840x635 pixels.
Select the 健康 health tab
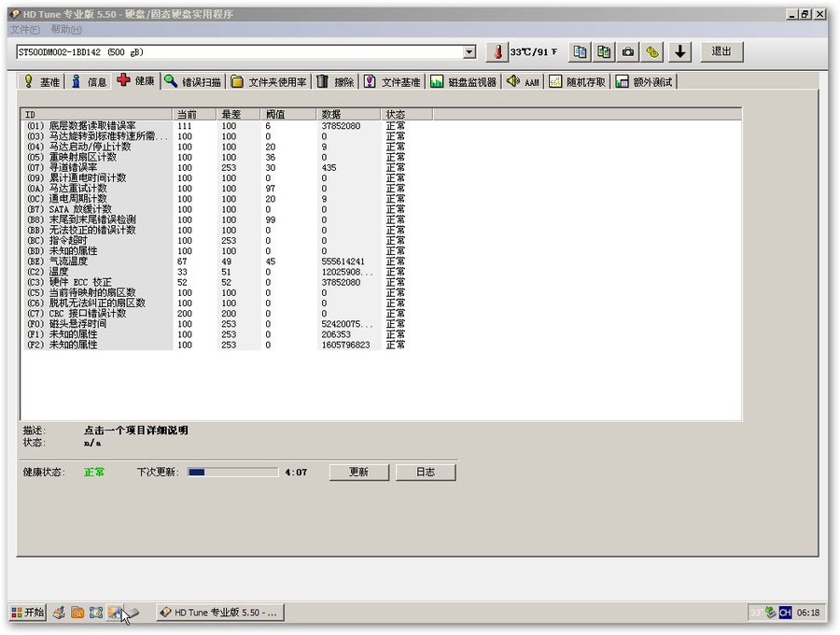136,81
